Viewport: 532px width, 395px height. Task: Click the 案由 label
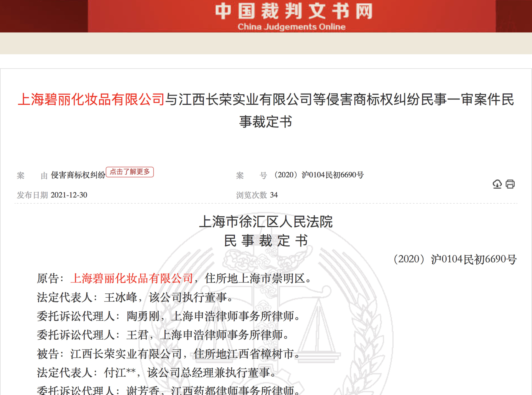[x=32, y=175]
